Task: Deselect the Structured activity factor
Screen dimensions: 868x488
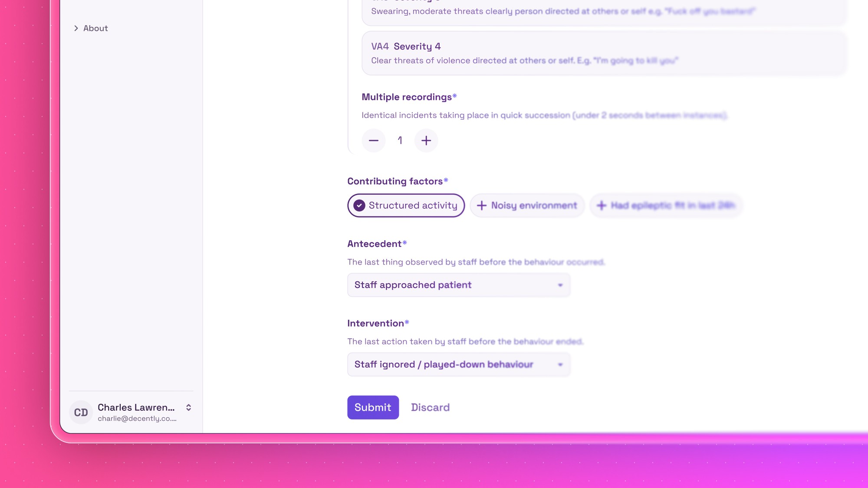Action: (412, 206)
